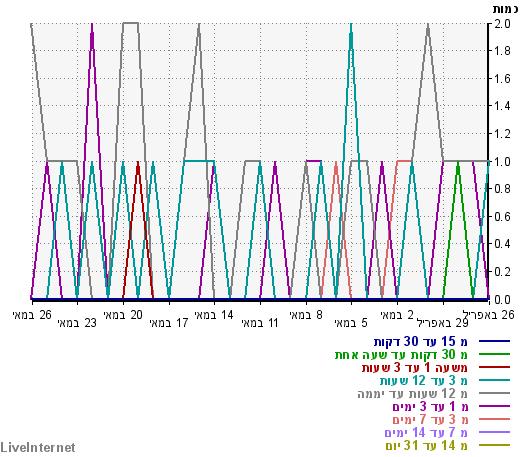Click the y-axis value 0.0
This screenshot has height=457, width=520.
502,299
